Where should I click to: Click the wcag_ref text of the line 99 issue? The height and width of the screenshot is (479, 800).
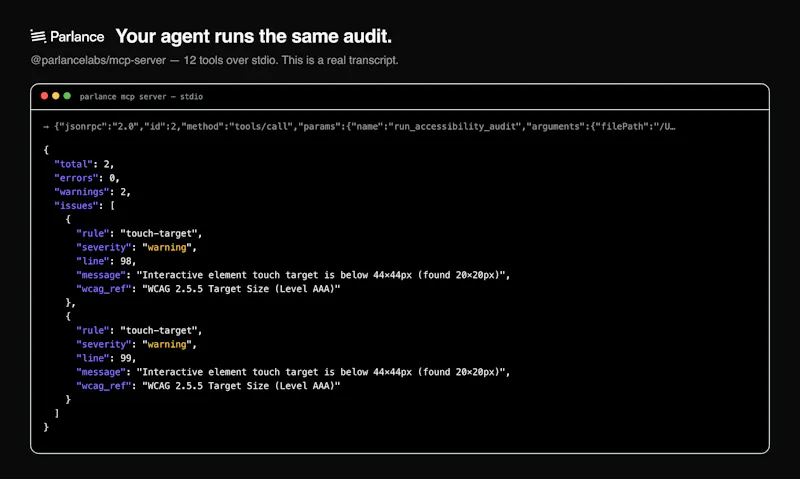pyautogui.click(x=208, y=386)
